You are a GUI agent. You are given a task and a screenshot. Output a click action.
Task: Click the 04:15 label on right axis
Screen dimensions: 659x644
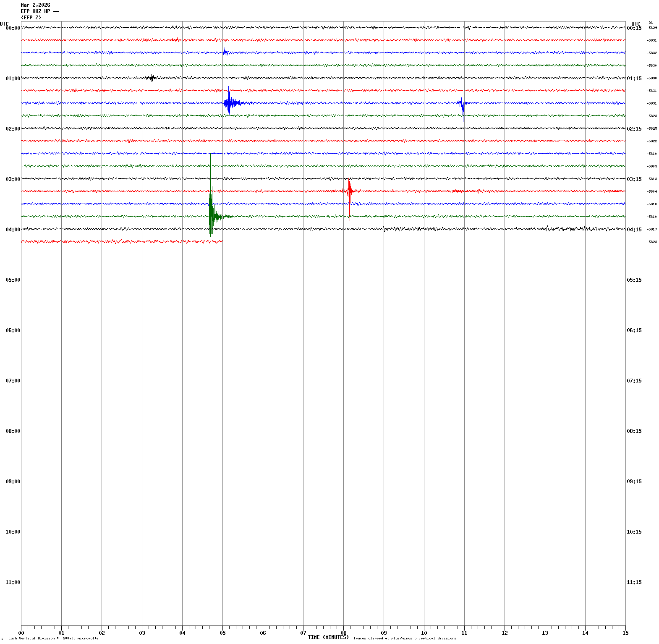pyautogui.click(x=634, y=230)
